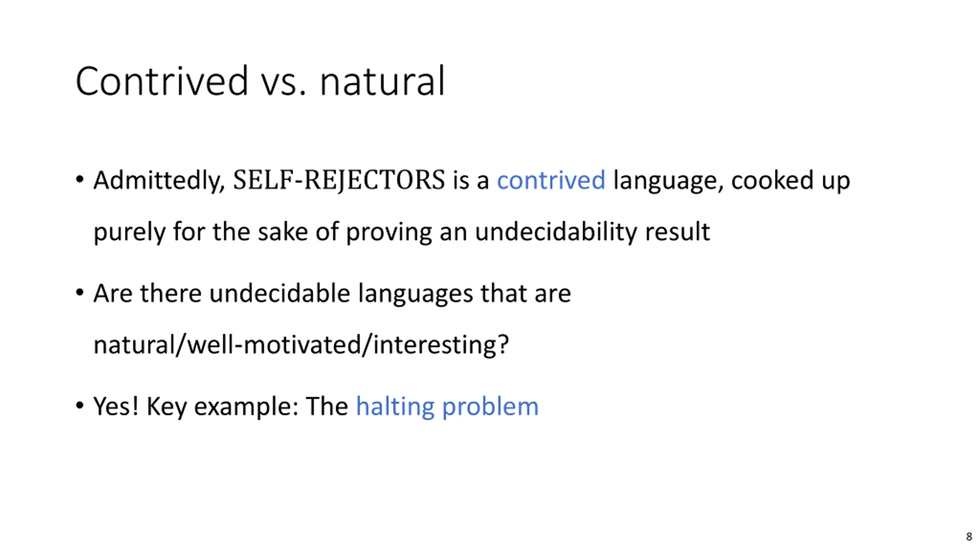The height and width of the screenshot is (551, 980).
Task: Click the phrase "cooked up"
Action: click(791, 181)
